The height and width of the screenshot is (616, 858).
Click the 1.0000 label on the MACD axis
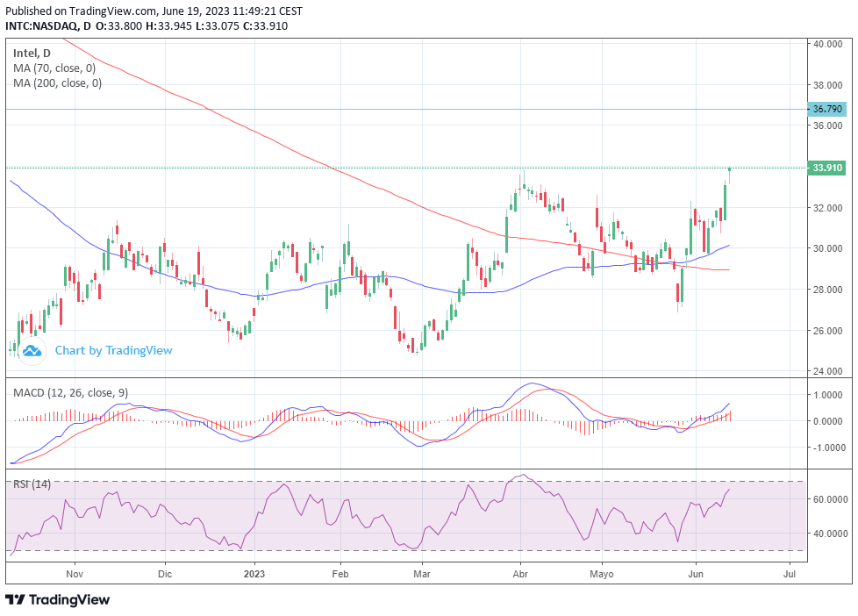(827, 395)
